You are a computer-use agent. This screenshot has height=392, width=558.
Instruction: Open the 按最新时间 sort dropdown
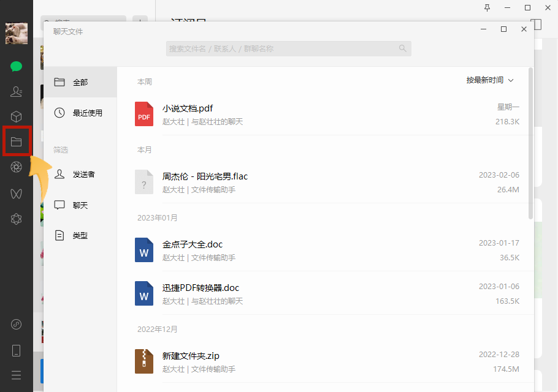(x=490, y=80)
